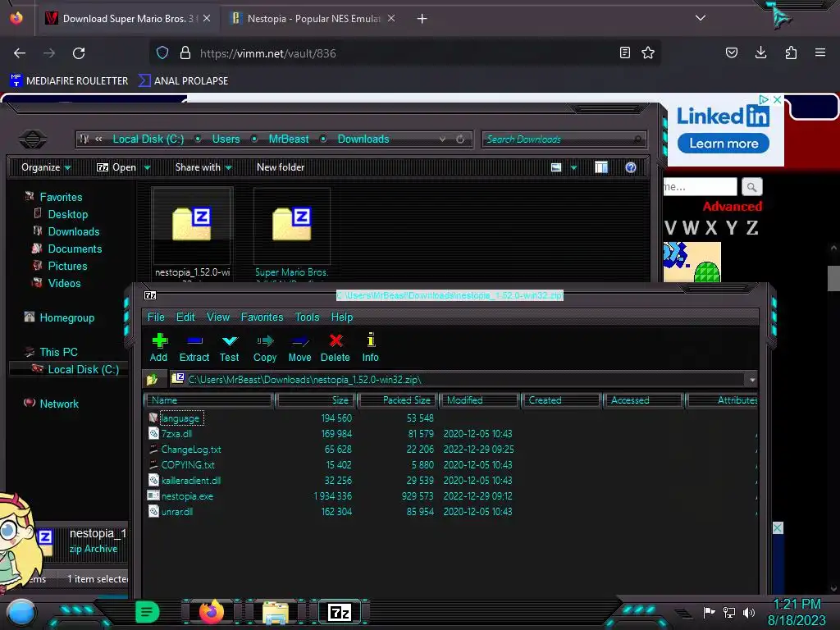Click New folder in Explorer
Image resolution: width=840 pixels, height=630 pixels.
pos(281,167)
